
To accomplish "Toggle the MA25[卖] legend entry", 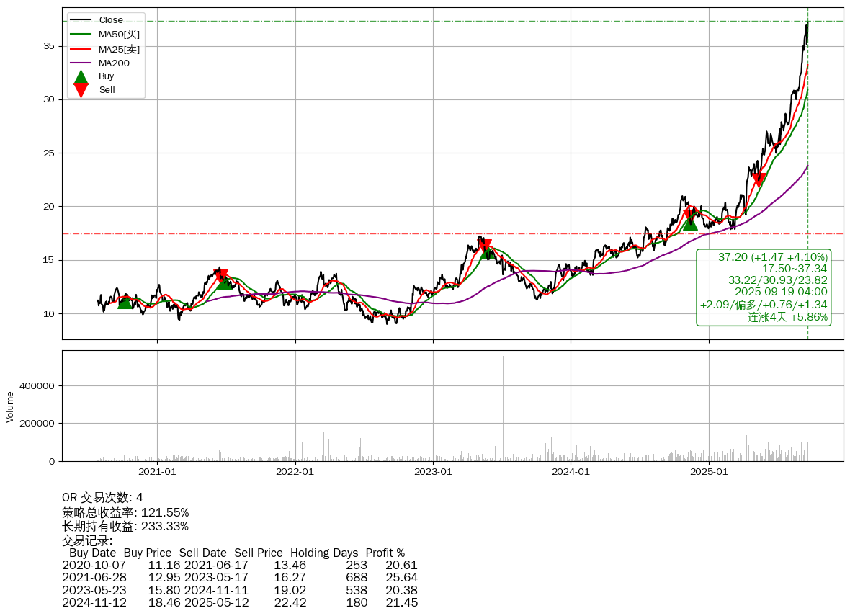I will click(119, 49).
